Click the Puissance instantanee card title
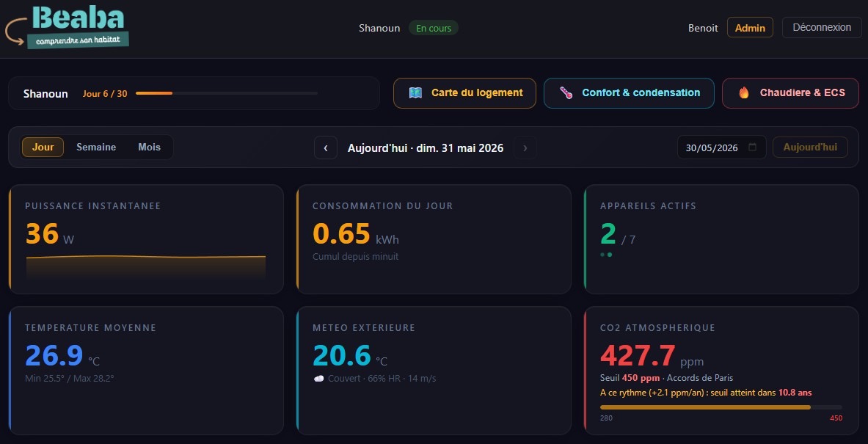Image resolution: width=868 pixels, height=444 pixels. 93,206
